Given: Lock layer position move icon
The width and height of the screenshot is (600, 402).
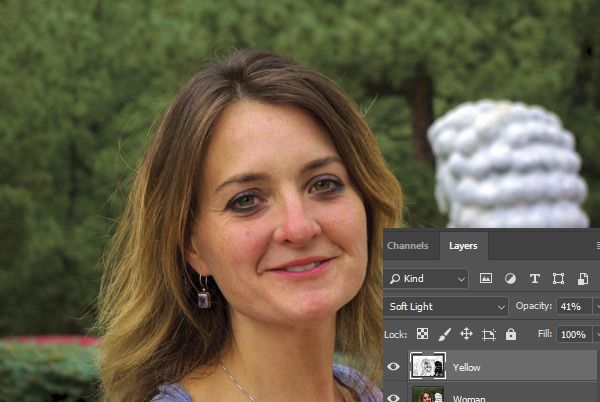Looking at the screenshot, I should coord(466,334).
